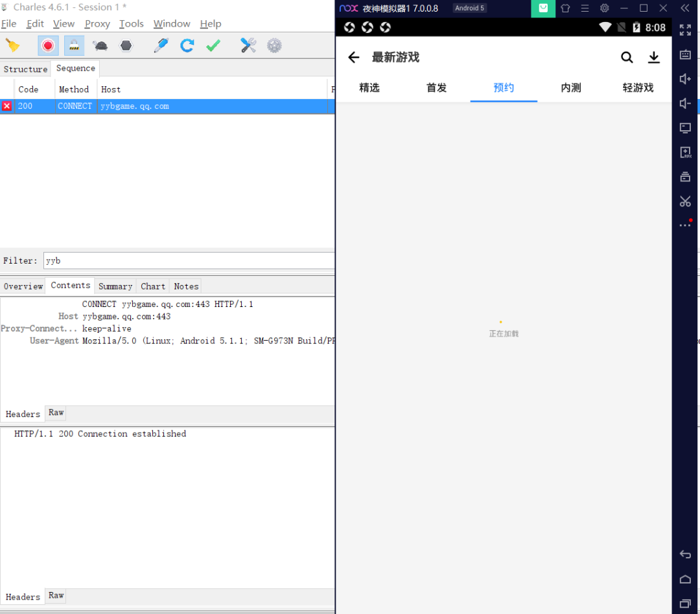Tap the search magnifier icon in app
The image size is (700, 614).
(627, 57)
